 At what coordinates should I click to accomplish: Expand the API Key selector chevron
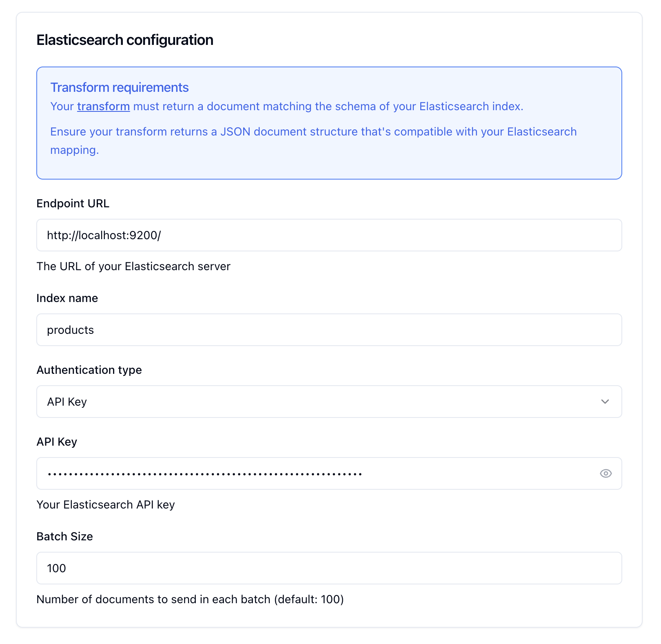(x=605, y=402)
